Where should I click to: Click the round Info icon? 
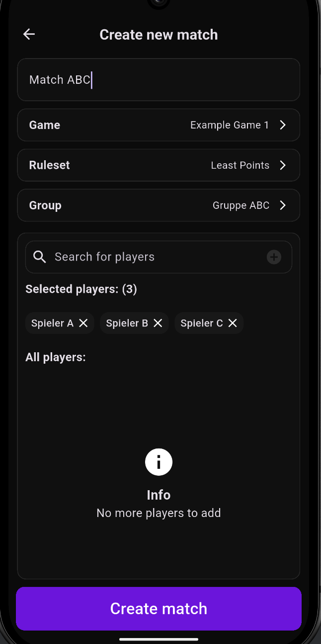159,462
